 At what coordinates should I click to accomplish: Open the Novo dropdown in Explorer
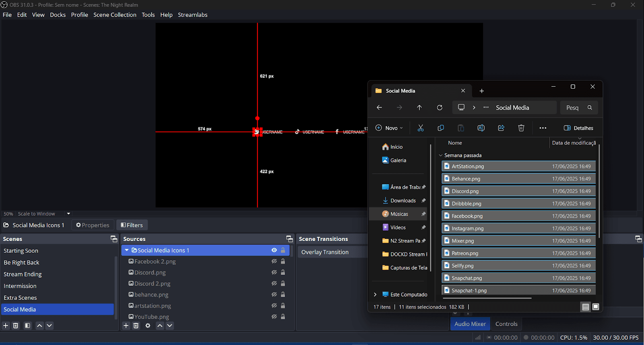point(389,128)
